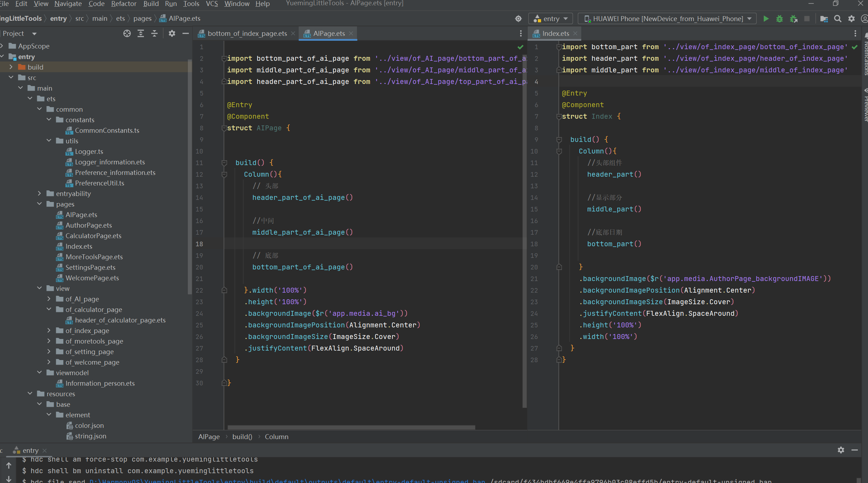Click the attach debugger to process icon
The height and width of the screenshot is (483, 868).
(793, 19)
